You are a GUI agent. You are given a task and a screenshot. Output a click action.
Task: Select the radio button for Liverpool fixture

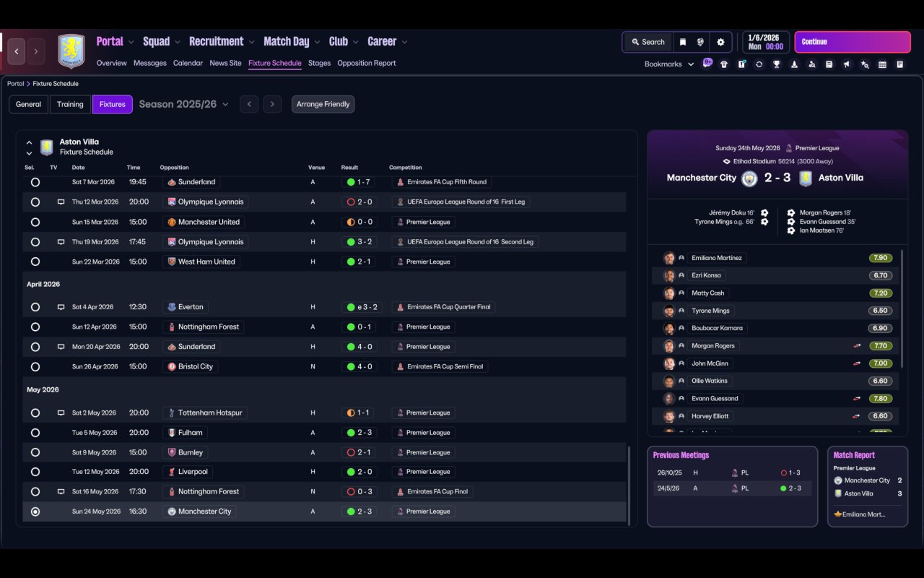point(35,472)
